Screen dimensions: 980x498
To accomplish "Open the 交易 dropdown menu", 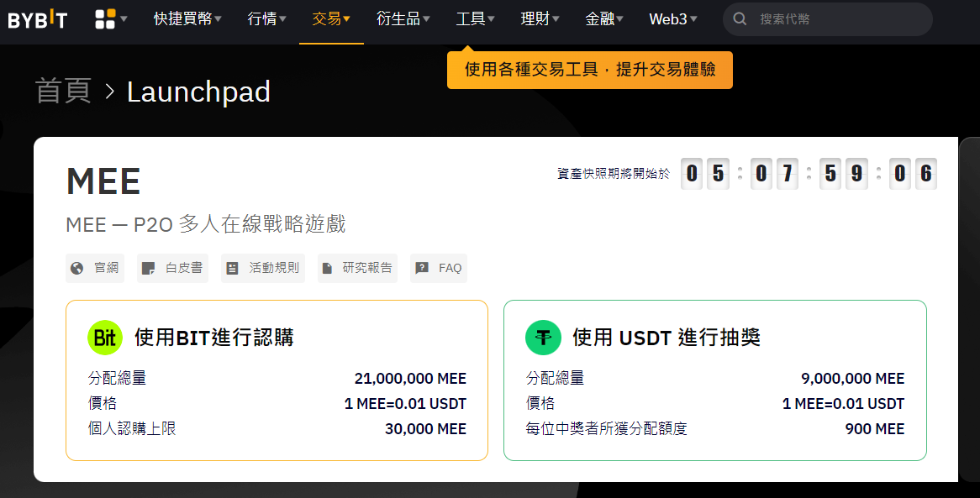I will 330,18.
